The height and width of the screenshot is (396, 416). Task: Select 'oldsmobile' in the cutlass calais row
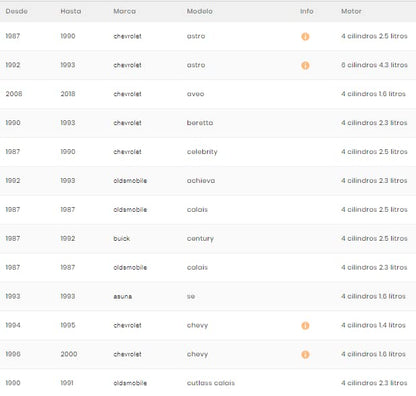coord(130,383)
